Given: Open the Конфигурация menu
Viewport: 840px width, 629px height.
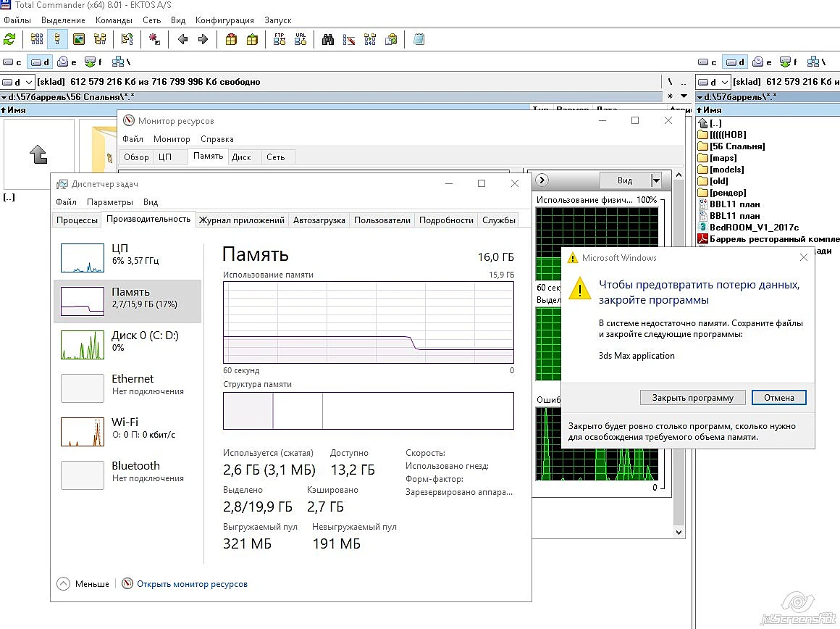Looking at the screenshot, I should [224, 20].
